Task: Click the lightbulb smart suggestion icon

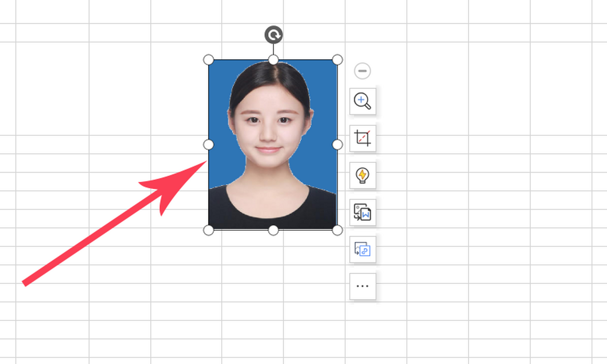Action: pyautogui.click(x=362, y=175)
